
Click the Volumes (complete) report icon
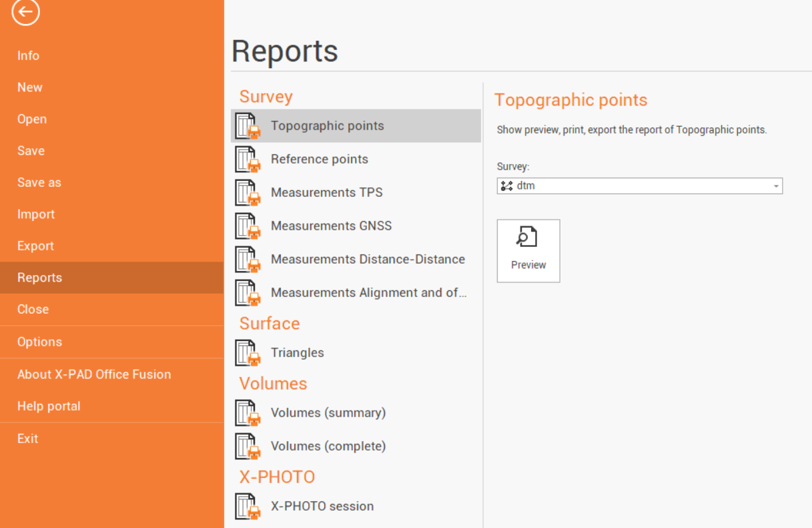(248, 447)
